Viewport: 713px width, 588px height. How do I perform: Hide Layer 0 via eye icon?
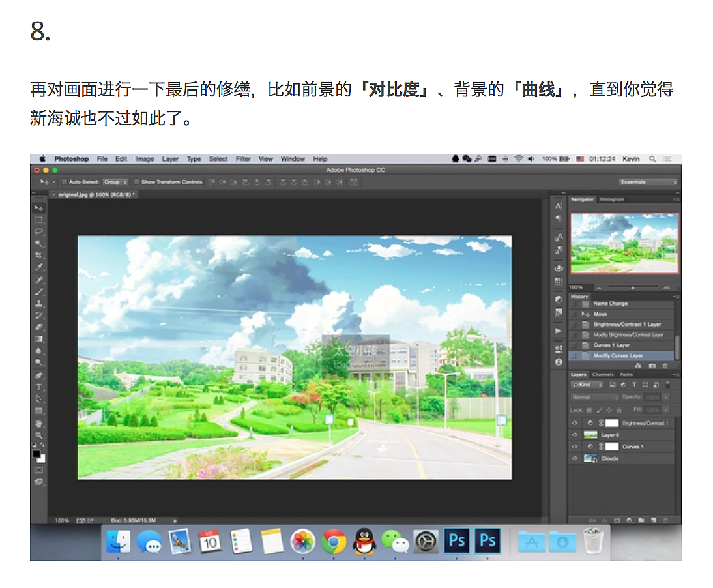click(x=574, y=435)
